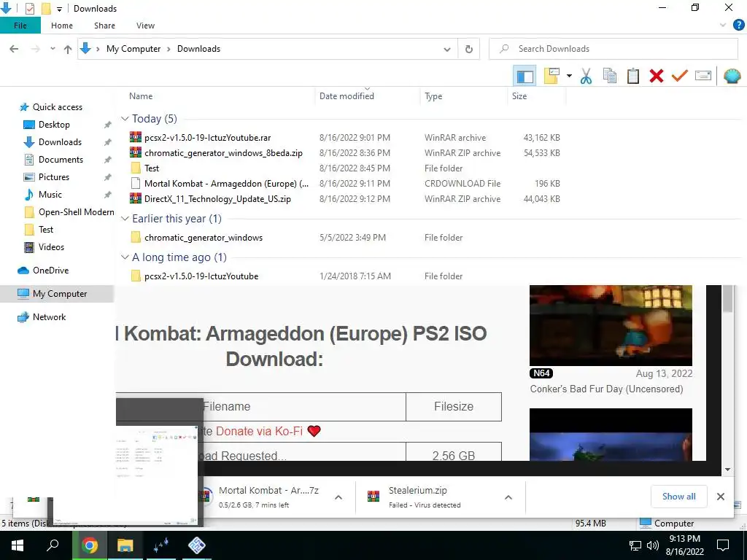Open Videos in the navigation pane
Image resolution: width=747 pixels, height=560 pixels.
point(51,246)
